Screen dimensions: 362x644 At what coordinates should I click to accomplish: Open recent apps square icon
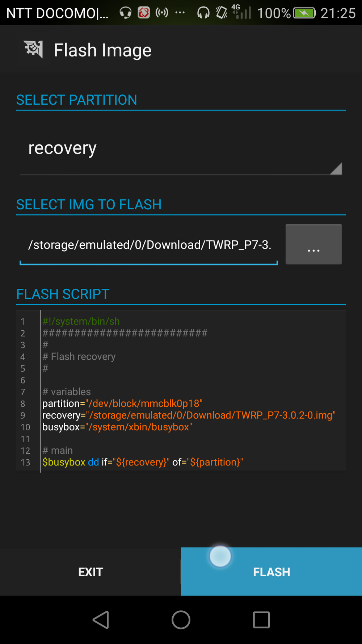click(x=261, y=620)
